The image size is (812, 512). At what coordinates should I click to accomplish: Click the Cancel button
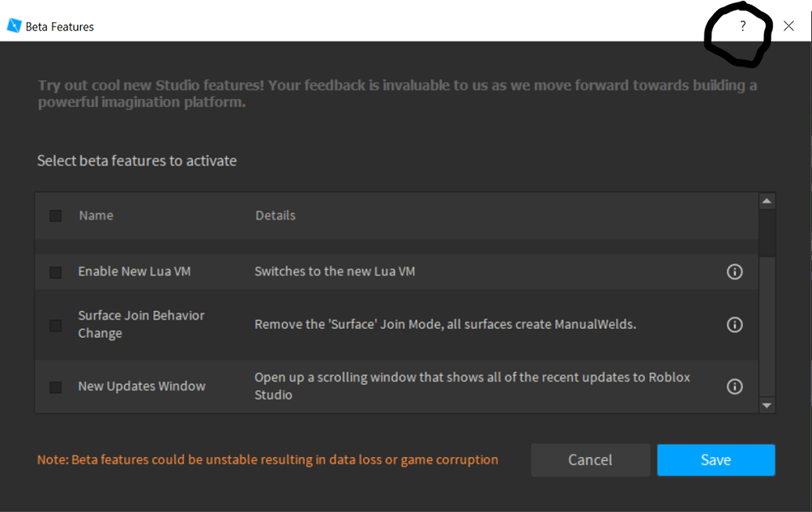tap(590, 459)
